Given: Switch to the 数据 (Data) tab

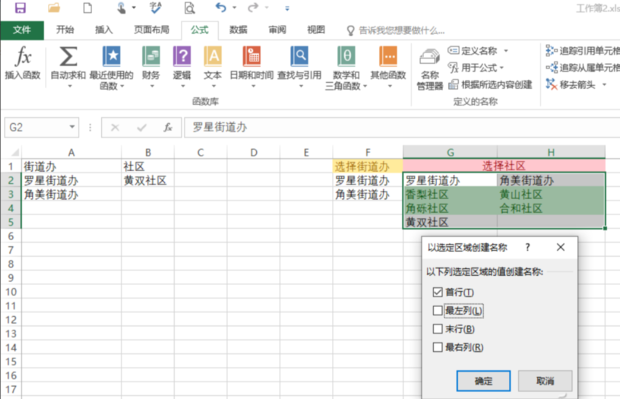Looking at the screenshot, I should click(x=238, y=30).
